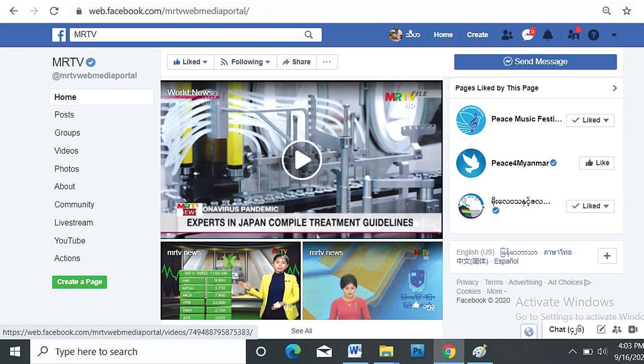Click the Send Message button
Screen dimensions: 644x364
[535, 62]
